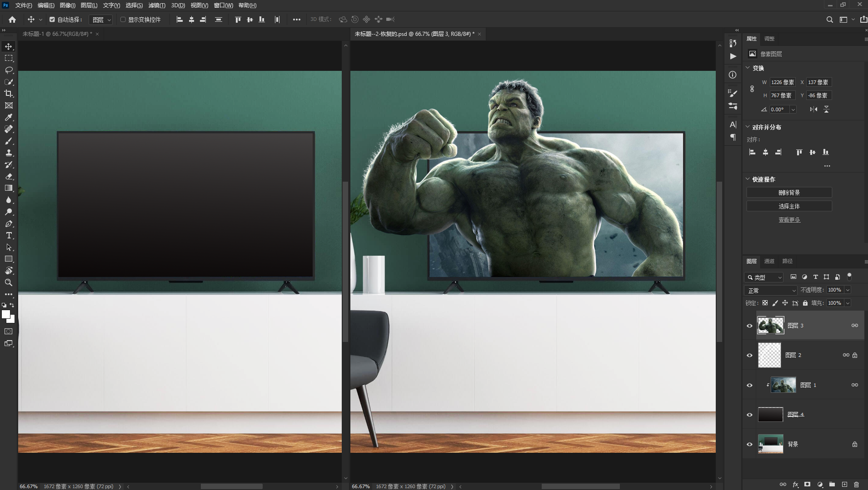The width and height of the screenshot is (868, 490).
Task: Click the 删除背景 button
Action: (789, 193)
